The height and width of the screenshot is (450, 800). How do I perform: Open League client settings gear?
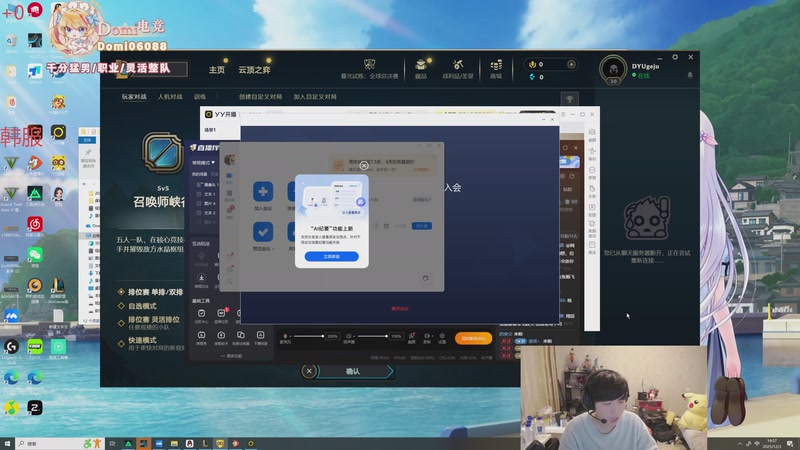(x=675, y=57)
